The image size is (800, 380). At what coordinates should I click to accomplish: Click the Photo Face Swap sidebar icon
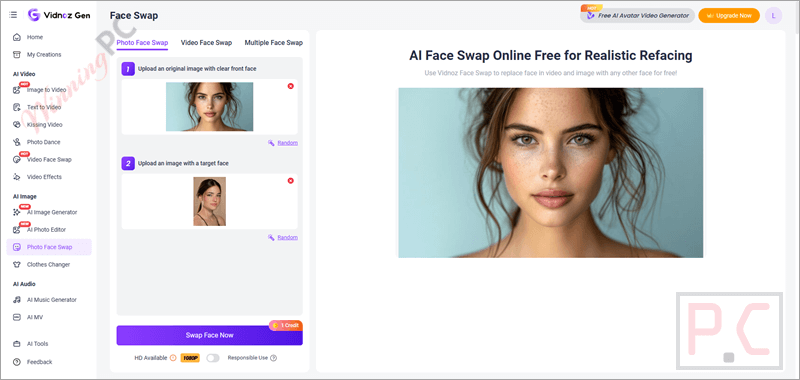(x=17, y=247)
